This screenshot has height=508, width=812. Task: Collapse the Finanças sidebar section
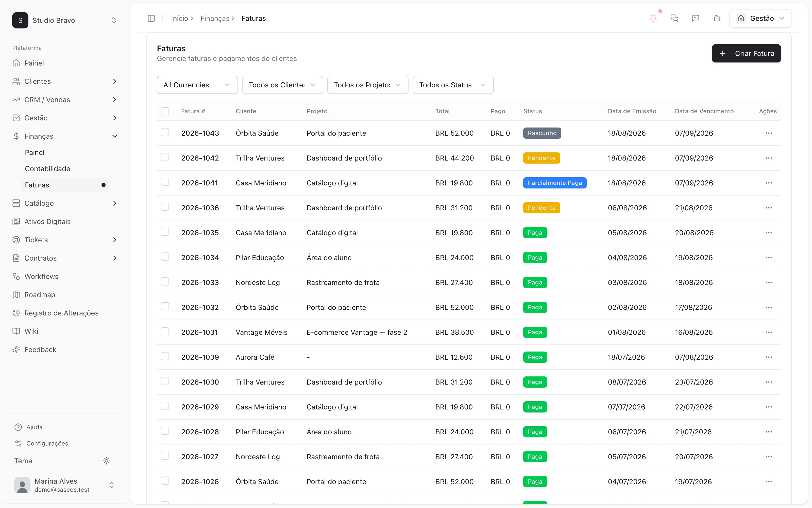point(65,136)
